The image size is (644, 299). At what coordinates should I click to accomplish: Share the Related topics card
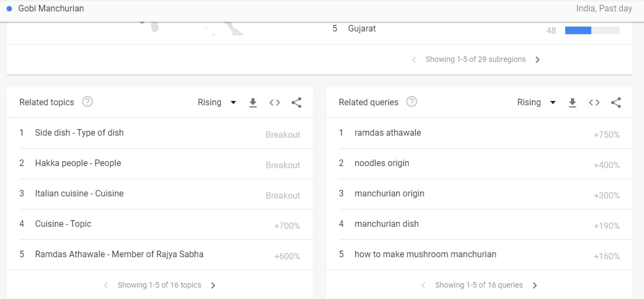tap(297, 103)
